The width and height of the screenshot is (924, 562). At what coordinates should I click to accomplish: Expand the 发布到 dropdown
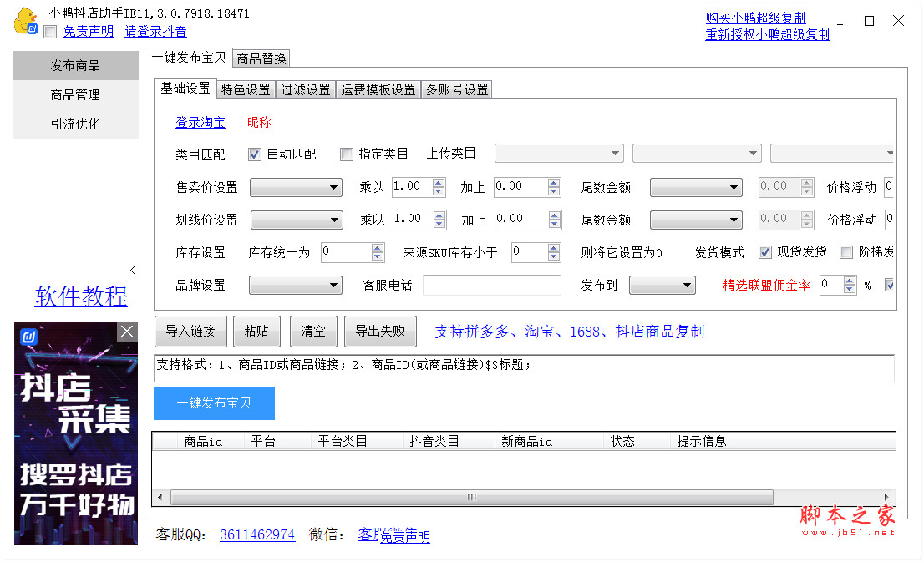pos(663,285)
